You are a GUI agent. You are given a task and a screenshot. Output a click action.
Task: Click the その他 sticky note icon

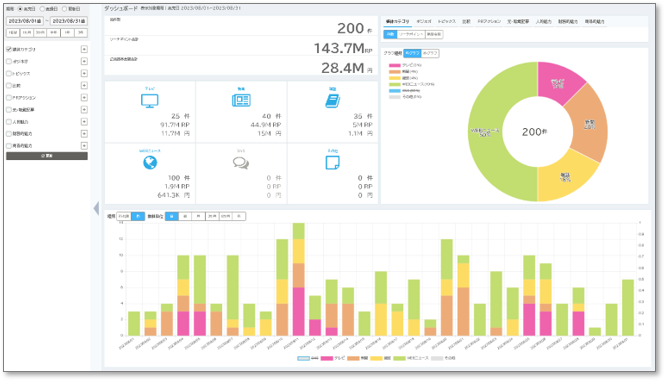coord(332,162)
